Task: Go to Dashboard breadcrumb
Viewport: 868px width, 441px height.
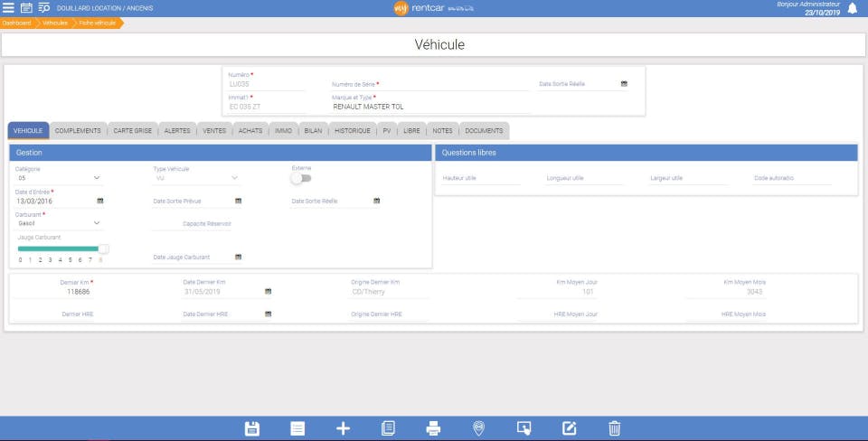Action: click(16, 23)
